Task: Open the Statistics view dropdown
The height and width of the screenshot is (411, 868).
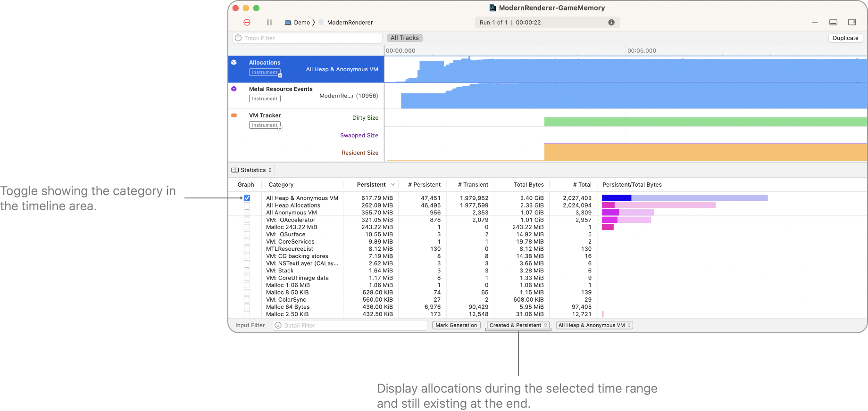Action: tap(252, 170)
